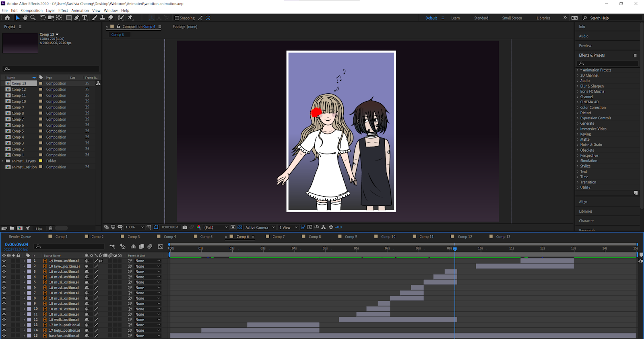Switch to the Learn workspace
Image resolution: width=644 pixels, height=339 pixels.
click(x=456, y=18)
